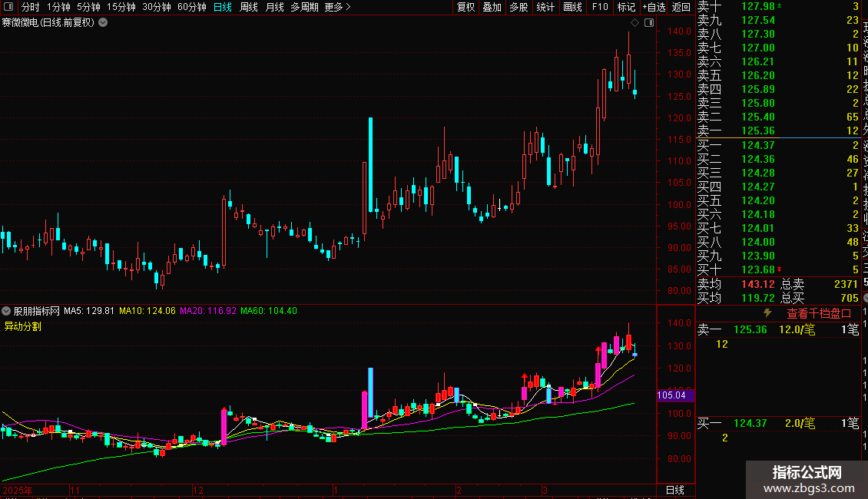Select the 卖一 row priced 125.36
The width and height of the screenshot is (868, 499).
pyautogui.click(x=778, y=131)
